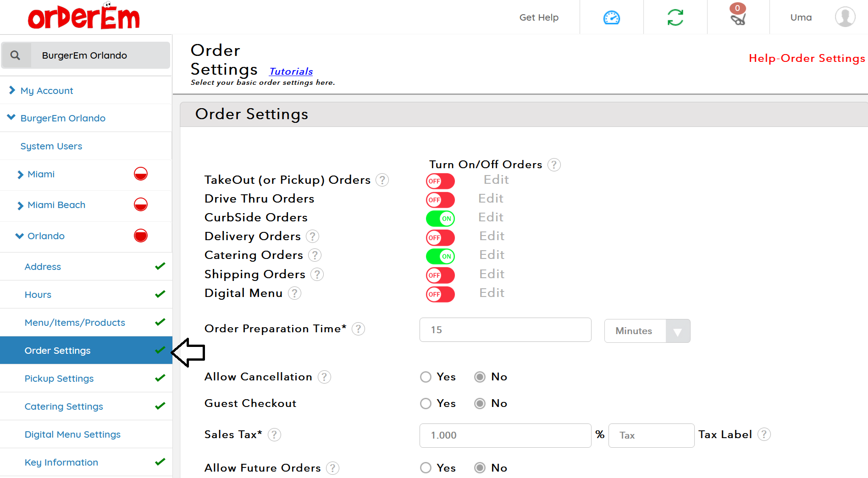Collapse the Orlando location tree
The width and height of the screenshot is (868, 478).
coord(19,236)
